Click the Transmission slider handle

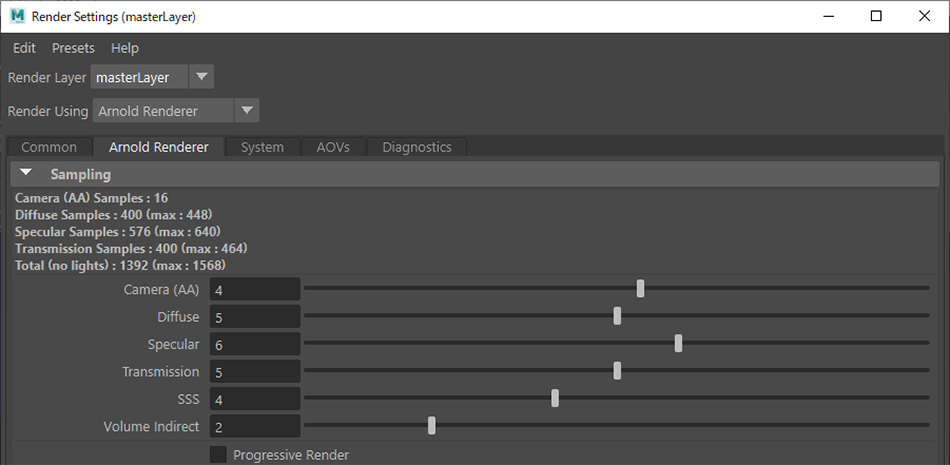[x=617, y=370]
